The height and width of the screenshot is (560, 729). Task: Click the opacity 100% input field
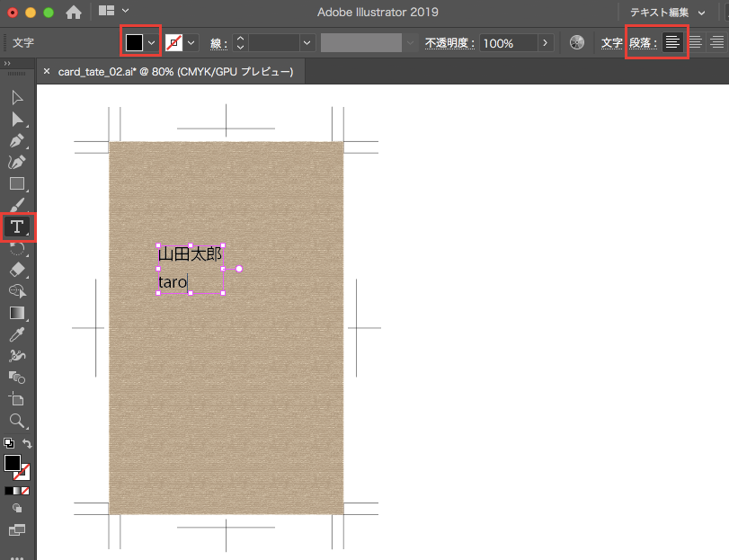508,42
